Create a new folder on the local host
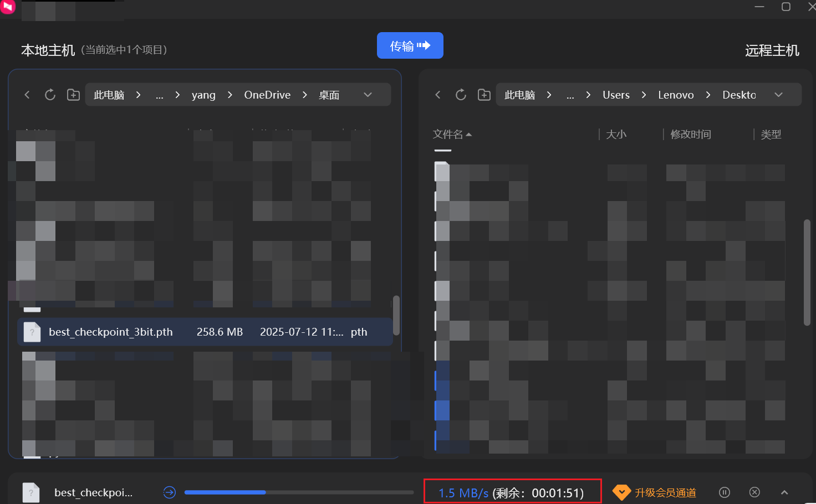 click(73, 95)
